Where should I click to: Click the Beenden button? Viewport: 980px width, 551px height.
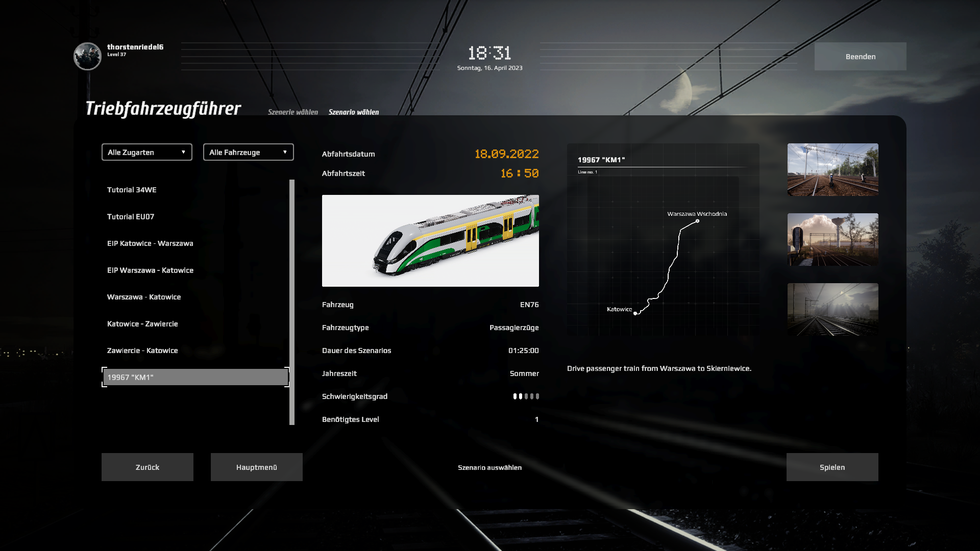[x=860, y=57]
